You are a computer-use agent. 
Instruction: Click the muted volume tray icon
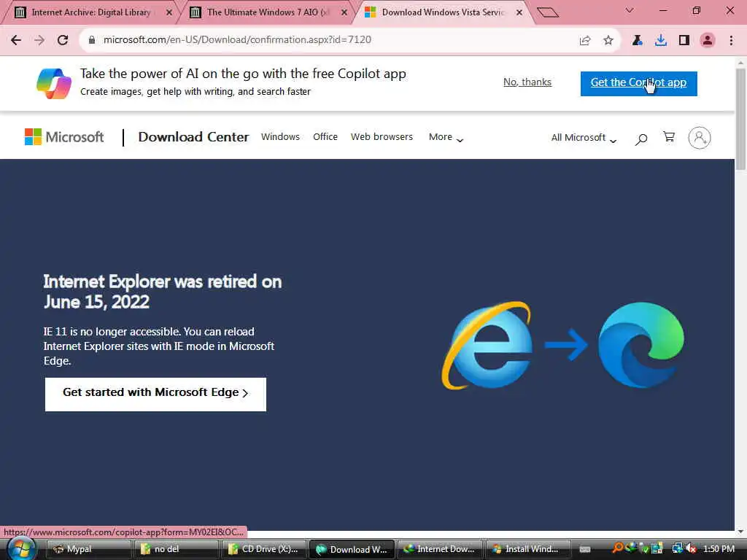coord(691,548)
